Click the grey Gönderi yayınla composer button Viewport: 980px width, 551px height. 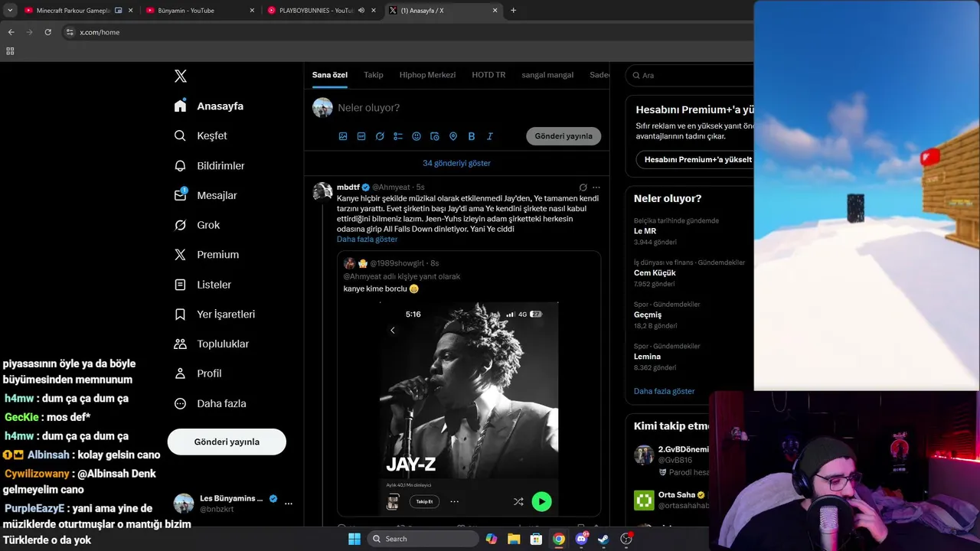(x=563, y=136)
